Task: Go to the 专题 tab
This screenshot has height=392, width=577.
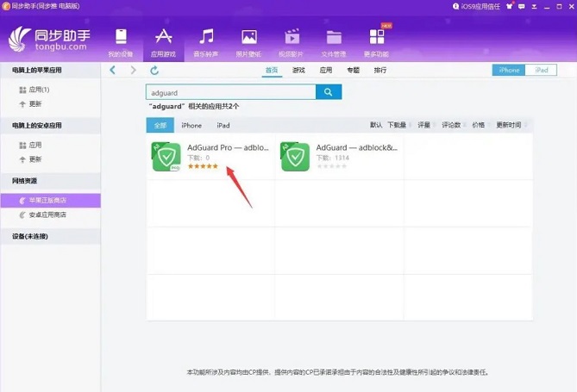Action: click(x=353, y=70)
